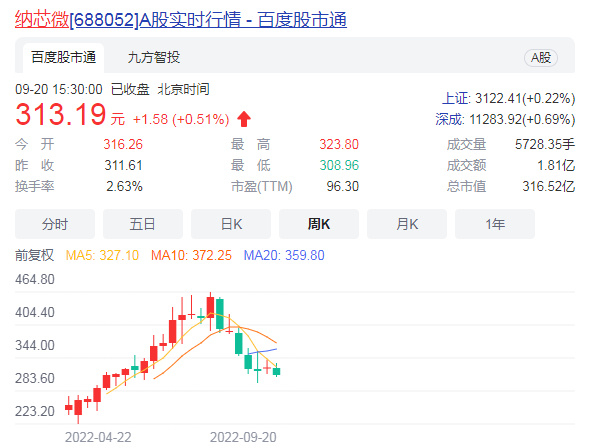This screenshot has height=448, width=605.
Task: Click the MA20: 359.80 legend
Action: (x=284, y=255)
